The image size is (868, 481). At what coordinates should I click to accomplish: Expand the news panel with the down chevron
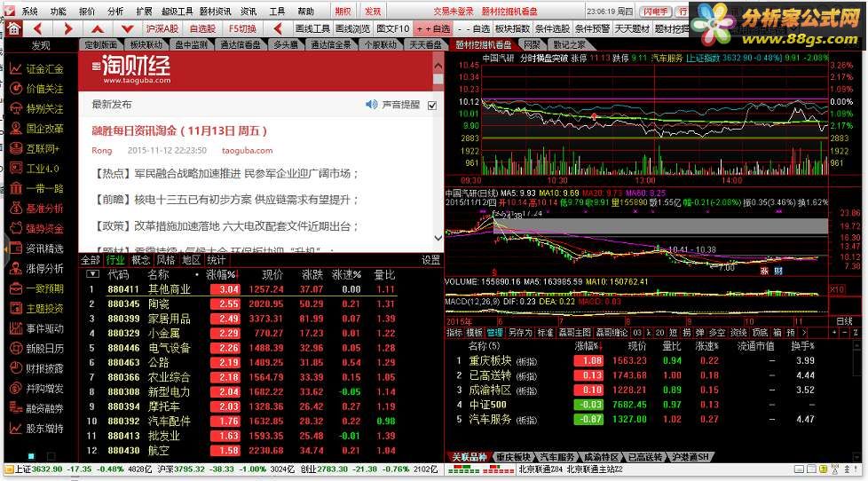pyautogui.click(x=438, y=238)
